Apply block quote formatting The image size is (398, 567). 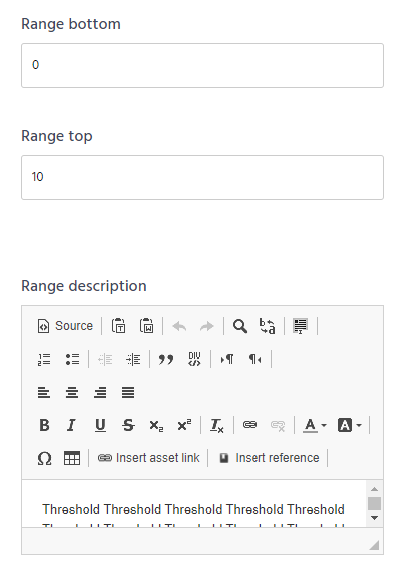tap(166, 359)
